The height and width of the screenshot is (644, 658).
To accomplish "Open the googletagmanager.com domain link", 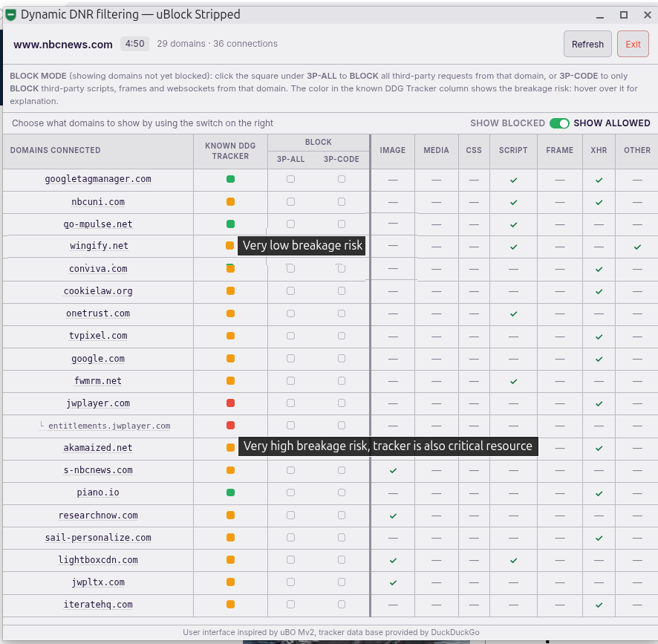I will coord(98,179).
